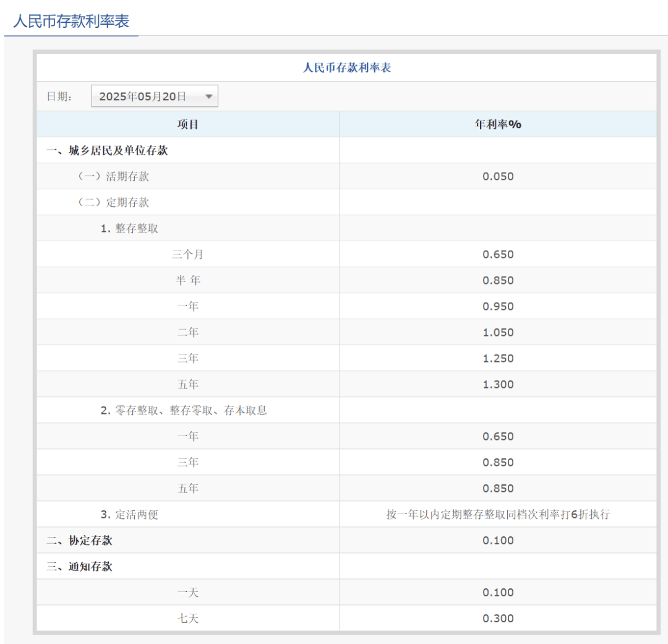Click the 三年 row showing 1.250
The width and height of the screenshot is (668, 644).
point(188,358)
